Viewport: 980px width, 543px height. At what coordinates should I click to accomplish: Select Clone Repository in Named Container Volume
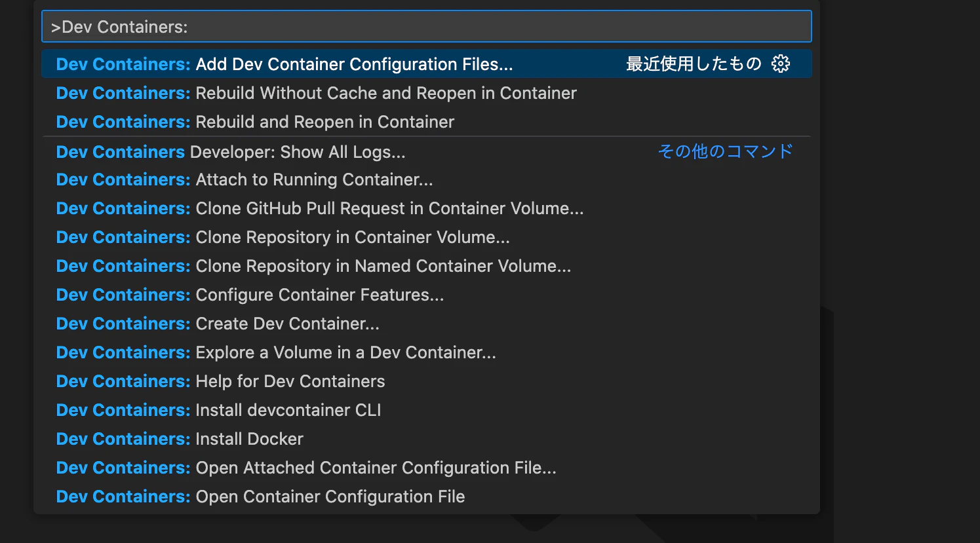click(427, 266)
